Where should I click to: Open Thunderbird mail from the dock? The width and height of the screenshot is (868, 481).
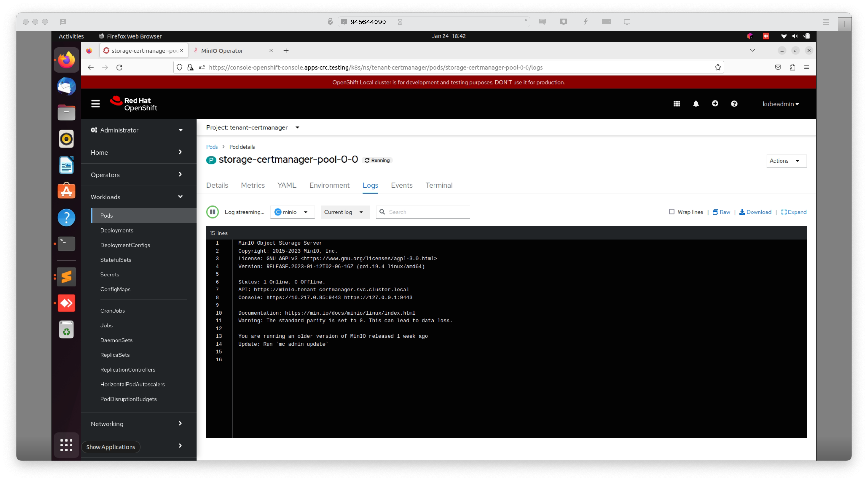point(66,86)
